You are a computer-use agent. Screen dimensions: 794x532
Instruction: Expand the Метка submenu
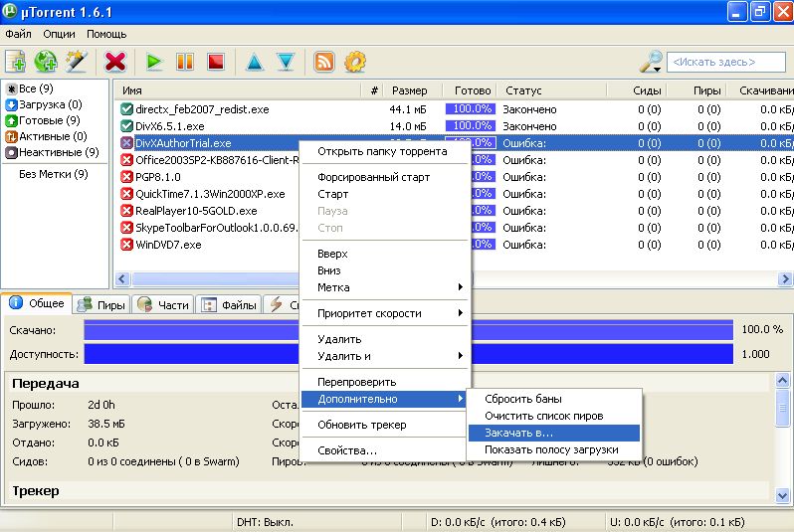385,287
